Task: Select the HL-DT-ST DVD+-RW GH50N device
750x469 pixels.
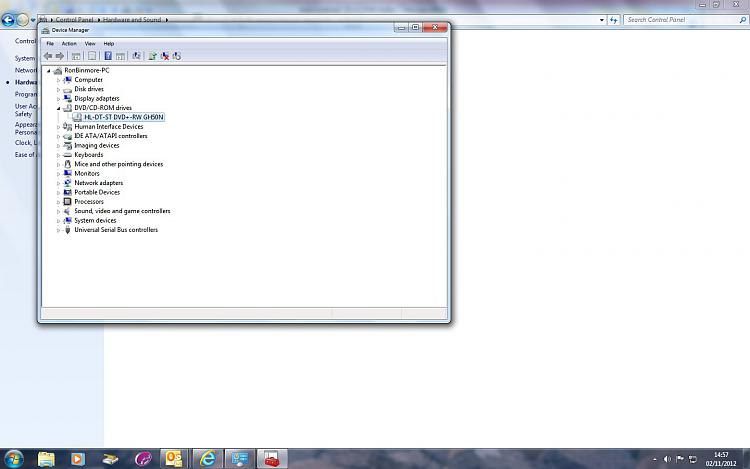Action: tap(123, 117)
